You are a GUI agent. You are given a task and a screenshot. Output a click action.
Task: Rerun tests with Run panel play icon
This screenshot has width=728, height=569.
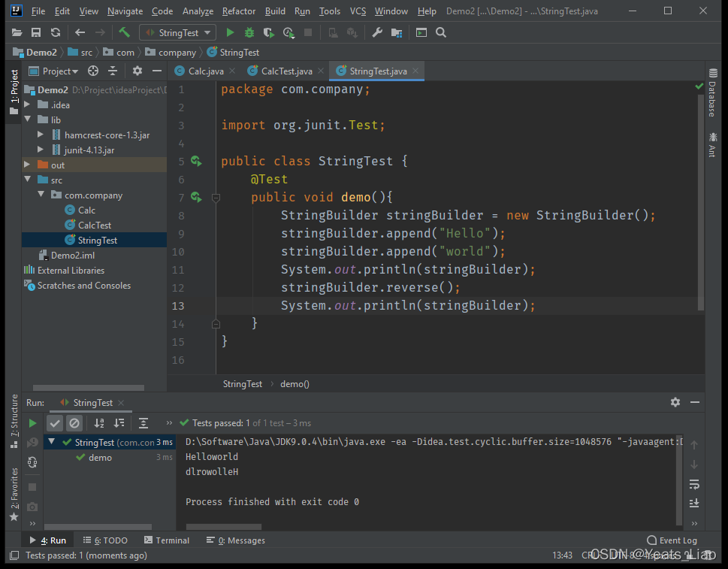pyautogui.click(x=32, y=423)
